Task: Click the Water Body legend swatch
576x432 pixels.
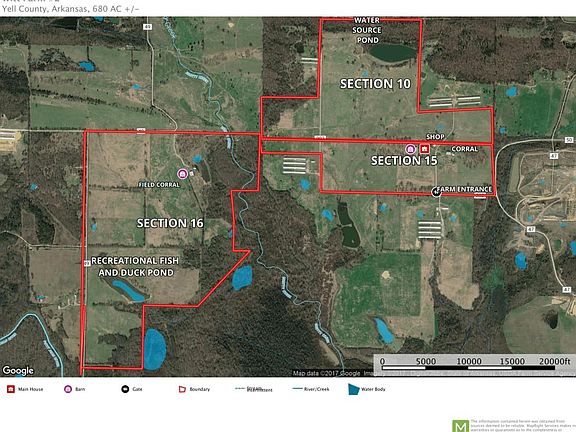Action: [353, 389]
